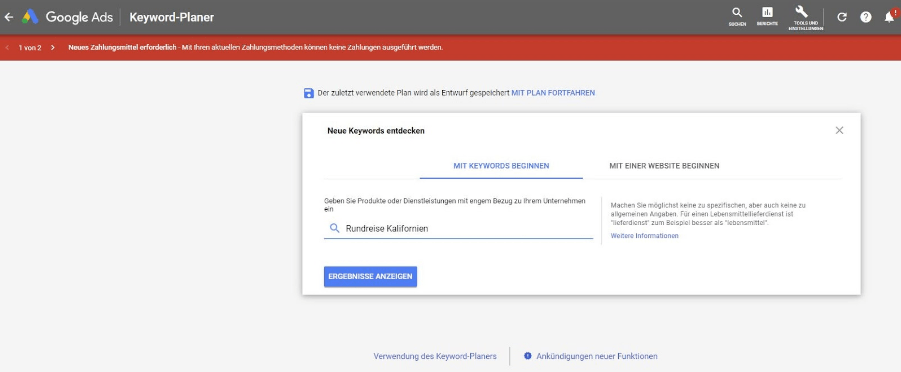Switch to Mit einer Website beginnen tab
This screenshot has width=901, height=372.
tap(664, 166)
